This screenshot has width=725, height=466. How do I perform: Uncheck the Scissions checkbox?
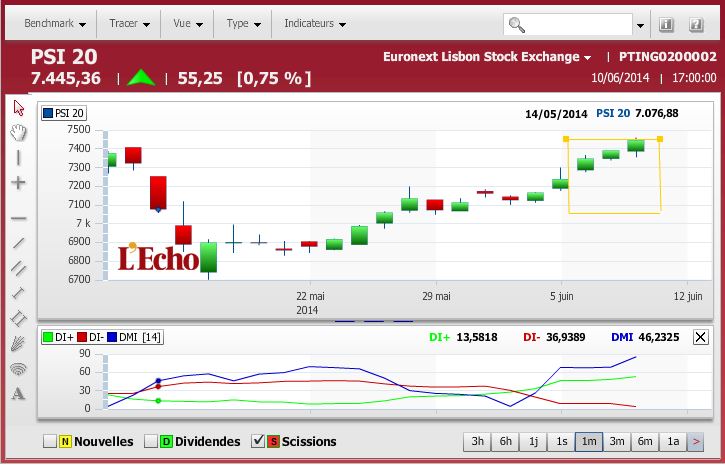coord(258,441)
